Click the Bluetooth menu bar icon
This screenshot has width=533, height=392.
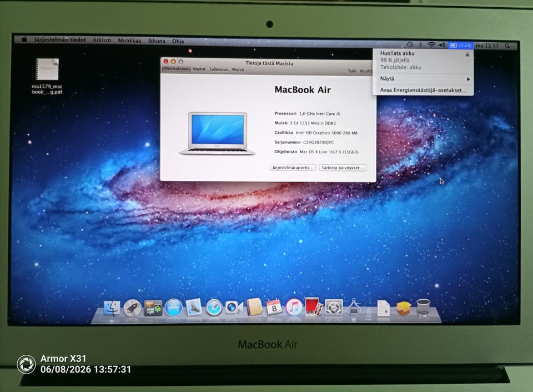[420, 45]
